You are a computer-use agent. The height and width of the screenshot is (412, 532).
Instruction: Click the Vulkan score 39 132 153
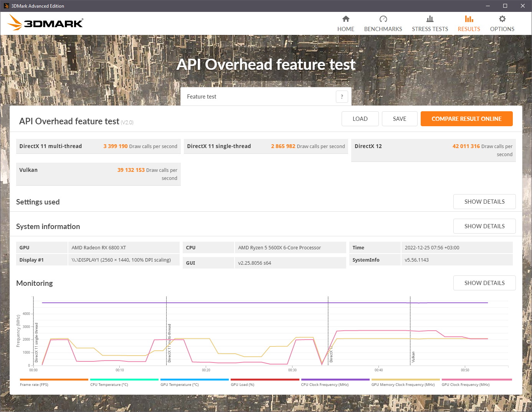pos(131,170)
